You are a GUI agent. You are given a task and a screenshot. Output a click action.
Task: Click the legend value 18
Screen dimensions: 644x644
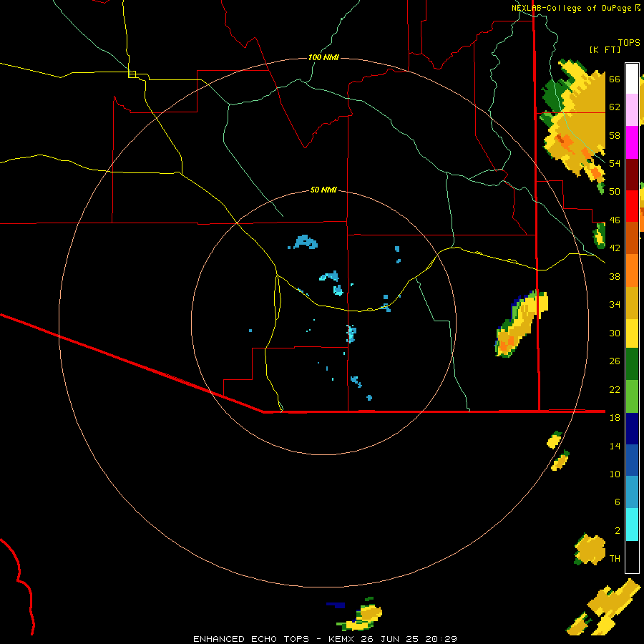point(615,418)
